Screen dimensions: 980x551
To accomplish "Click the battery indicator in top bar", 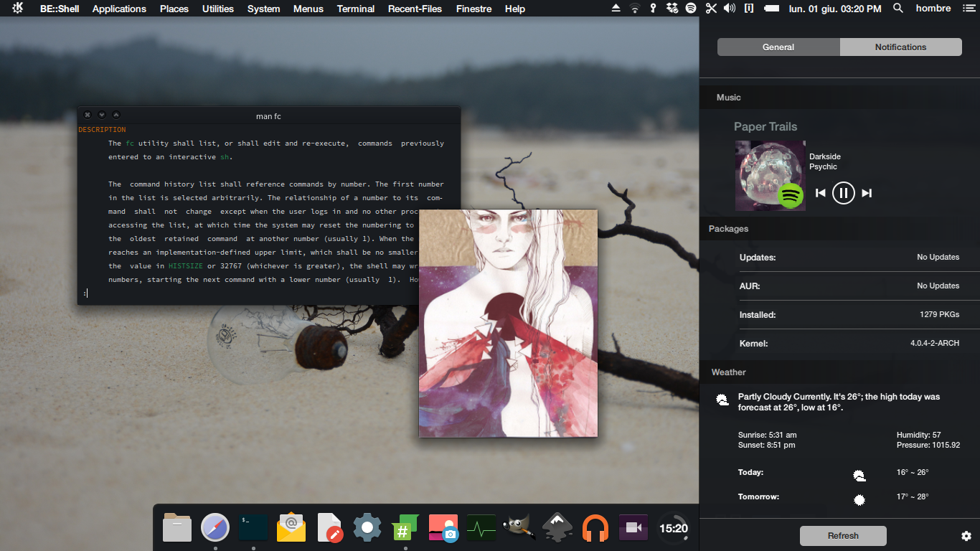I will tap(772, 9).
